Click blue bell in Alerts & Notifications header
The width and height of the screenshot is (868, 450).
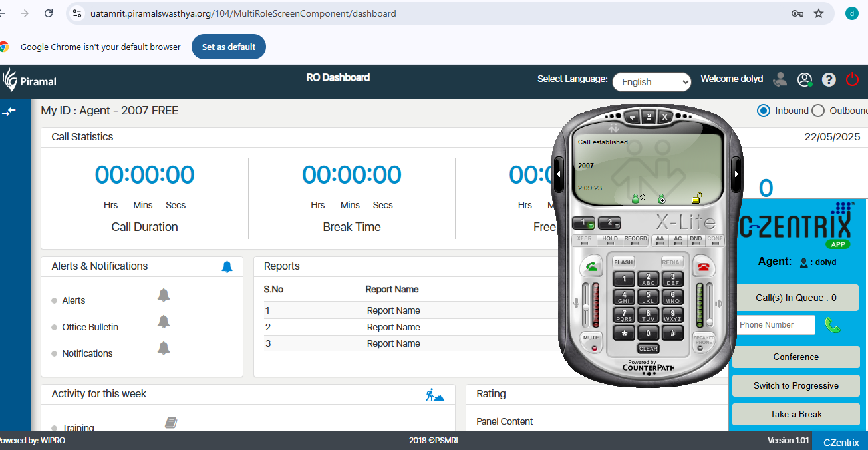pos(227,266)
